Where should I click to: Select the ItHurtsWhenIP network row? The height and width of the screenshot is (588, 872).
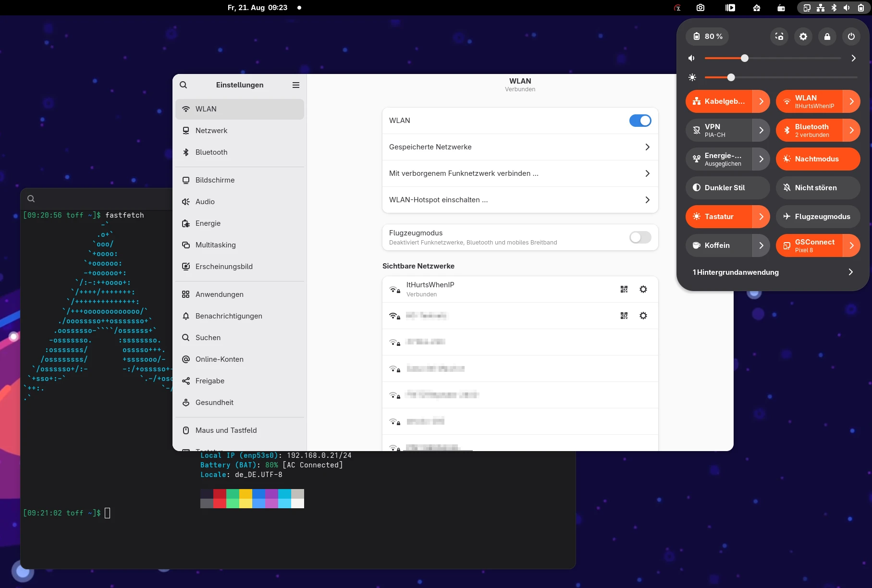click(520, 289)
